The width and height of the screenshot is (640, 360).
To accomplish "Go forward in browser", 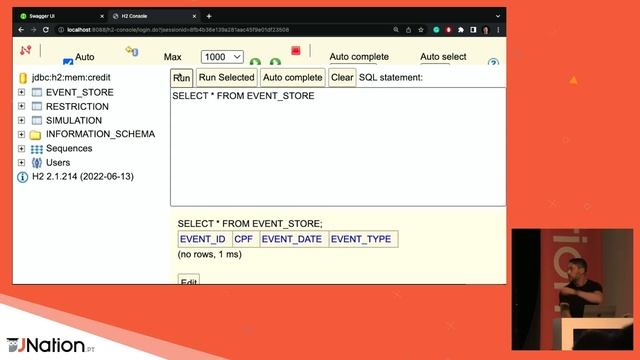I will [33, 30].
